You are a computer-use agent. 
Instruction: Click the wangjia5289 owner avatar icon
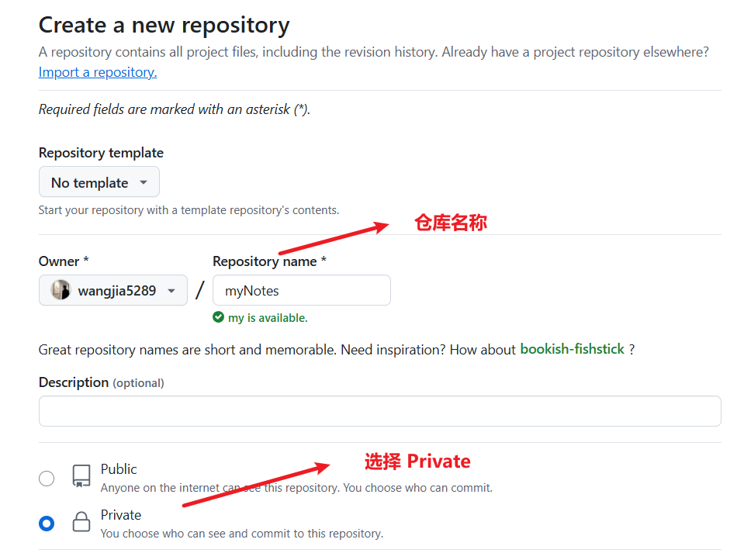point(61,291)
